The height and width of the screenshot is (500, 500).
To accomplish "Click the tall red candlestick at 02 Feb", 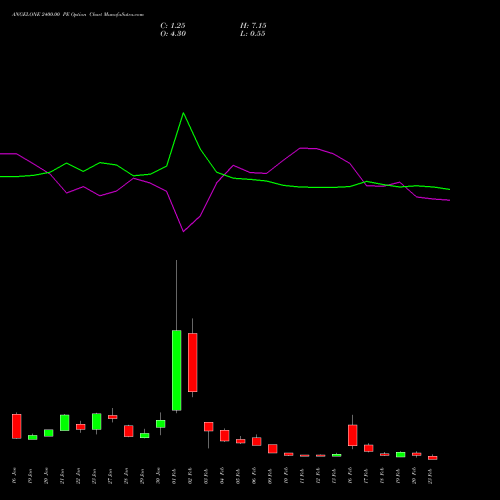I will tap(193, 362).
